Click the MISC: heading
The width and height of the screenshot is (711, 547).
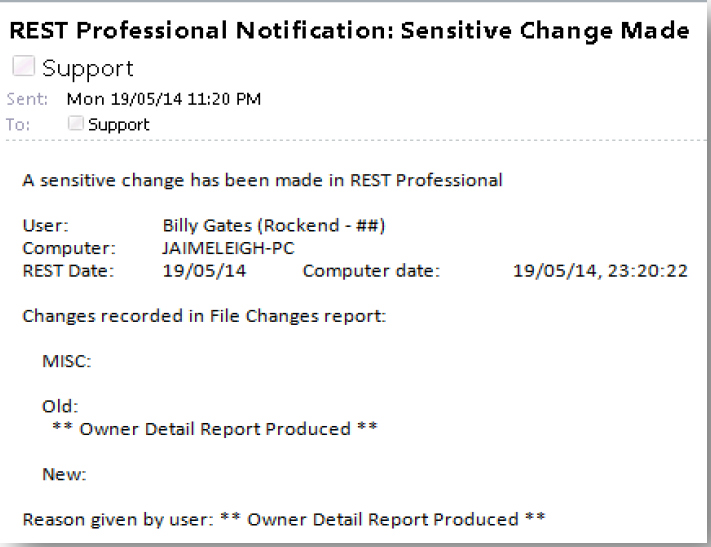(67, 361)
